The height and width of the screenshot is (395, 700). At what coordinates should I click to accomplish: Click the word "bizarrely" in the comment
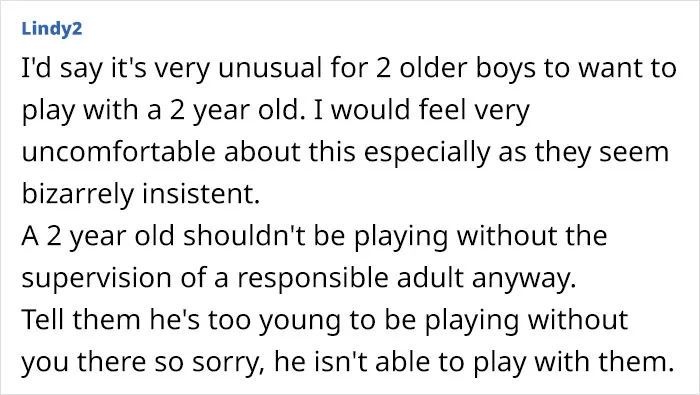[78, 195]
